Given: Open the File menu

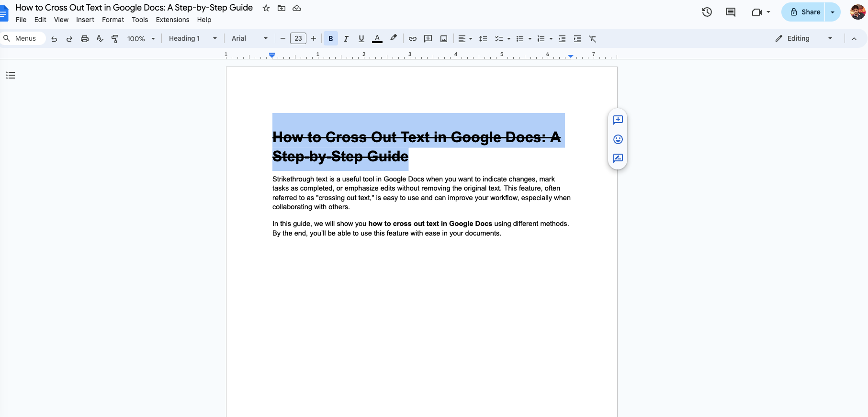Looking at the screenshot, I should point(21,20).
